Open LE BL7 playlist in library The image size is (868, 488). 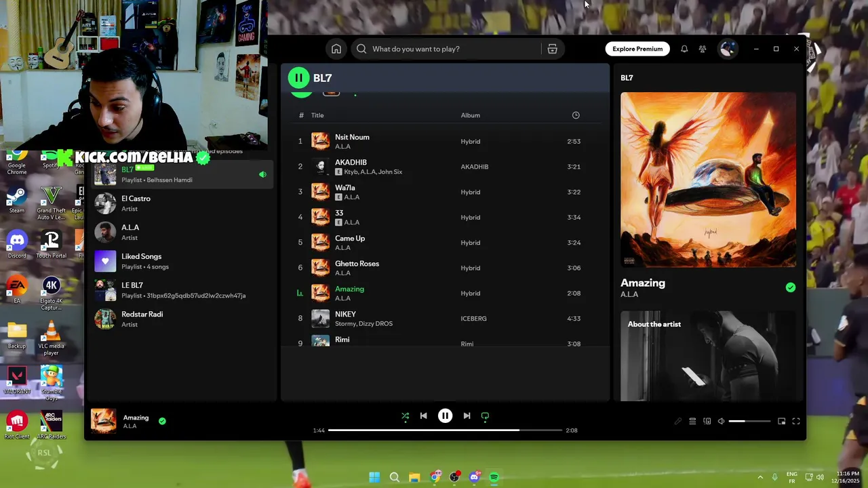(x=182, y=290)
